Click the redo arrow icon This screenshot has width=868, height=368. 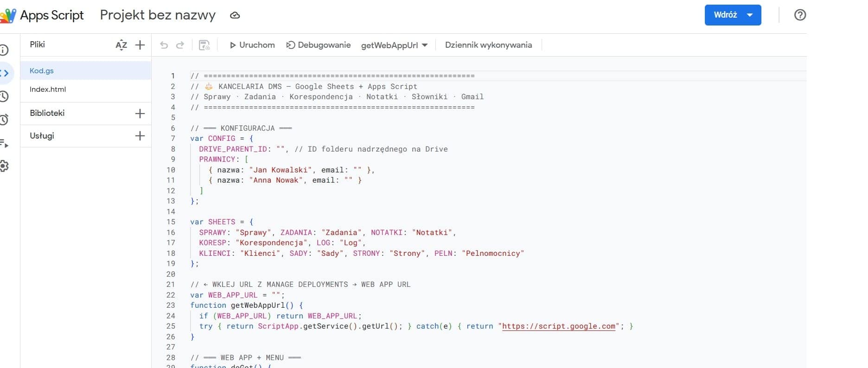point(180,45)
